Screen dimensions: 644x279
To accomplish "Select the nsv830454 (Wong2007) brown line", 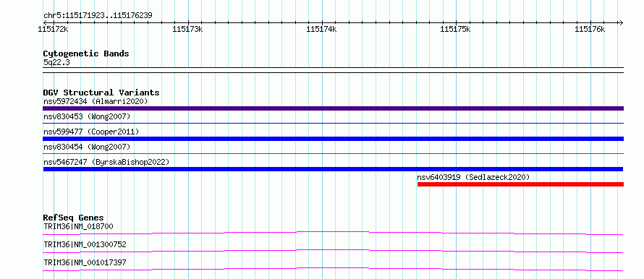I will tap(333, 153).
